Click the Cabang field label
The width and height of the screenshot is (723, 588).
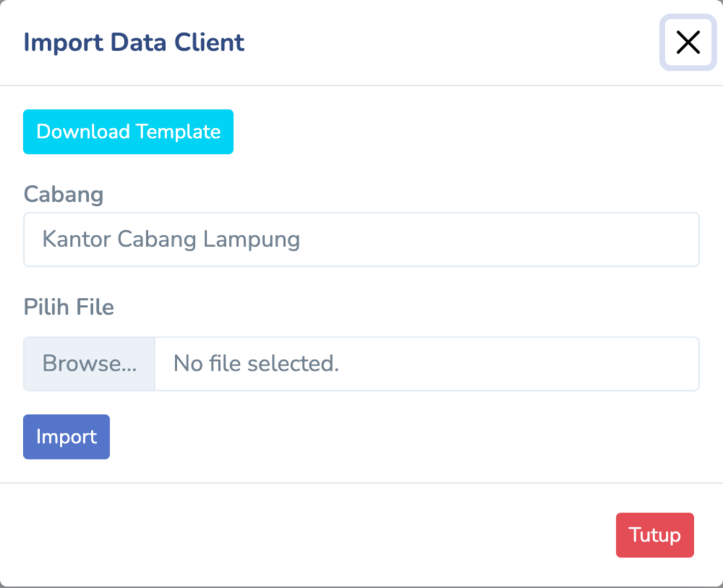[64, 194]
